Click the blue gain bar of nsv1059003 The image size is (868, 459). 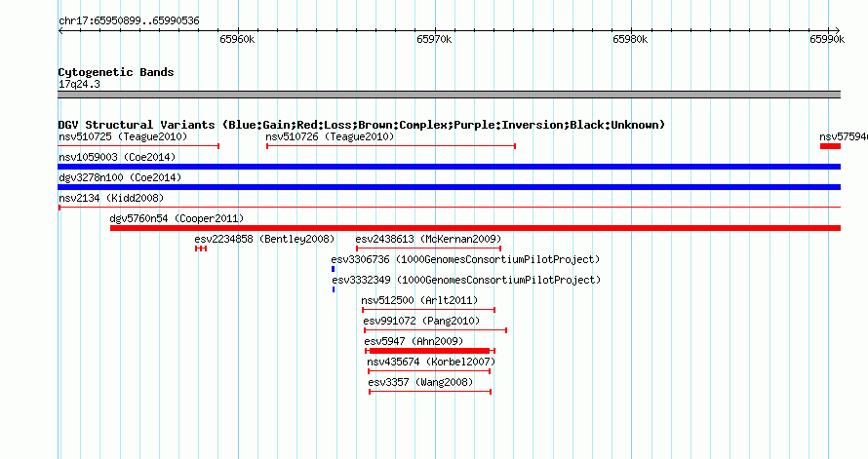449,167
